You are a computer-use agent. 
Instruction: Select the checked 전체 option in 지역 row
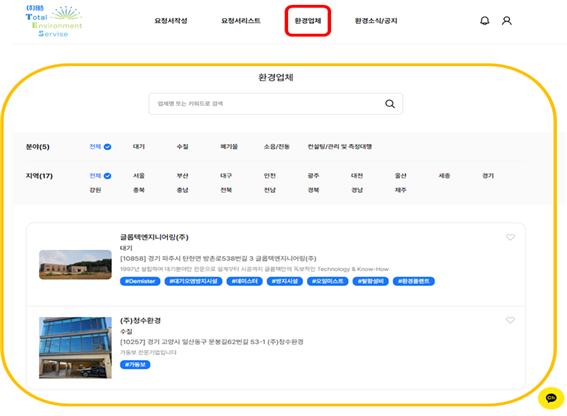tap(100, 176)
